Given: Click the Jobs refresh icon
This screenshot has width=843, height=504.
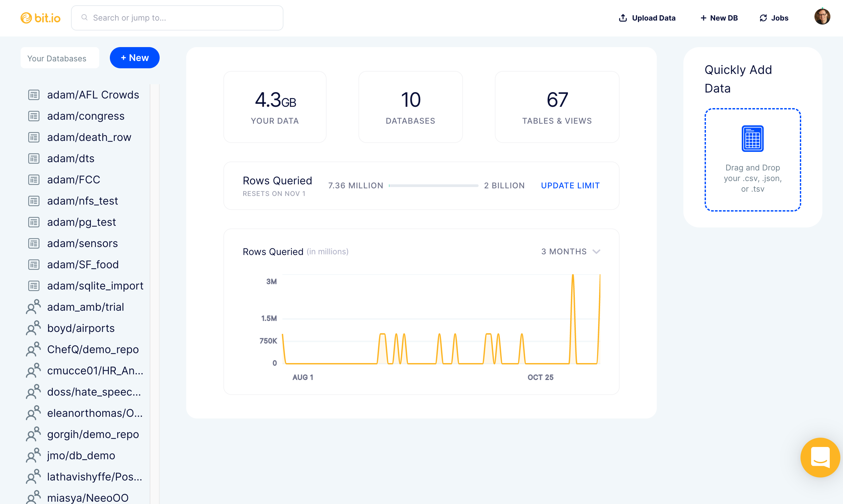Looking at the screenshot, I should pos(763,18).
